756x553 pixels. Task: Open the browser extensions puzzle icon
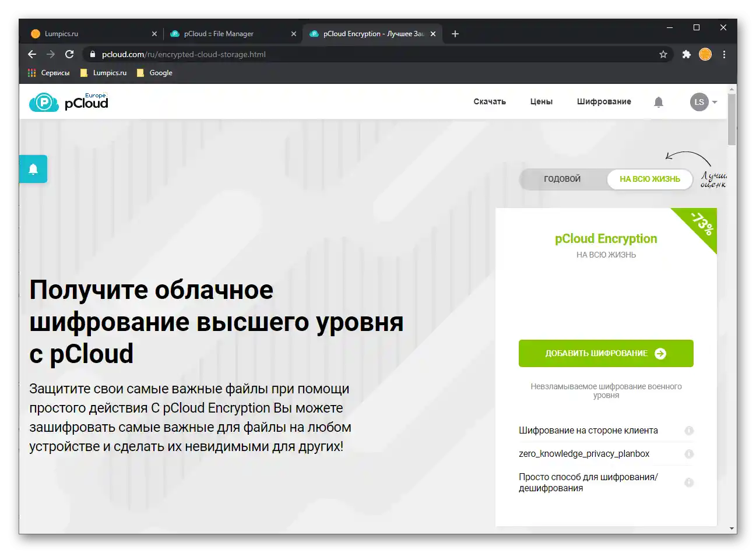687,54
